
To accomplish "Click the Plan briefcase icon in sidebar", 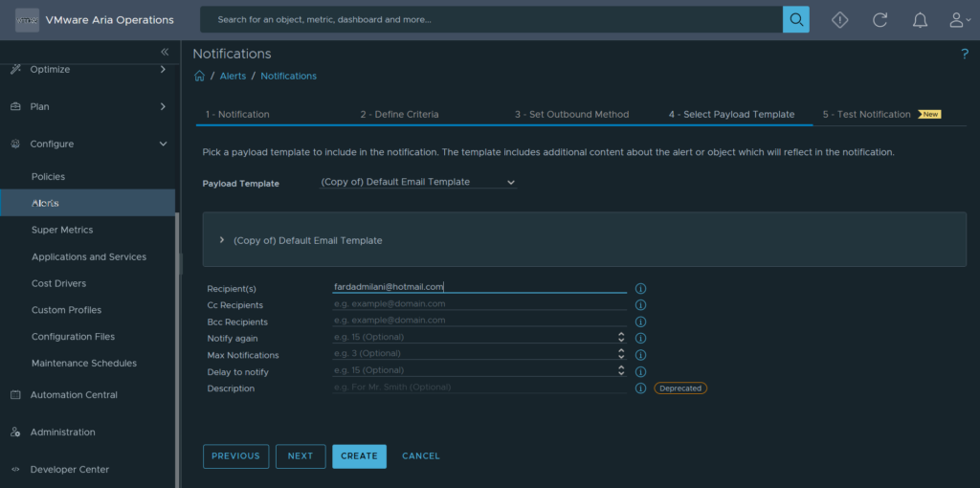I will pos(15,107).
